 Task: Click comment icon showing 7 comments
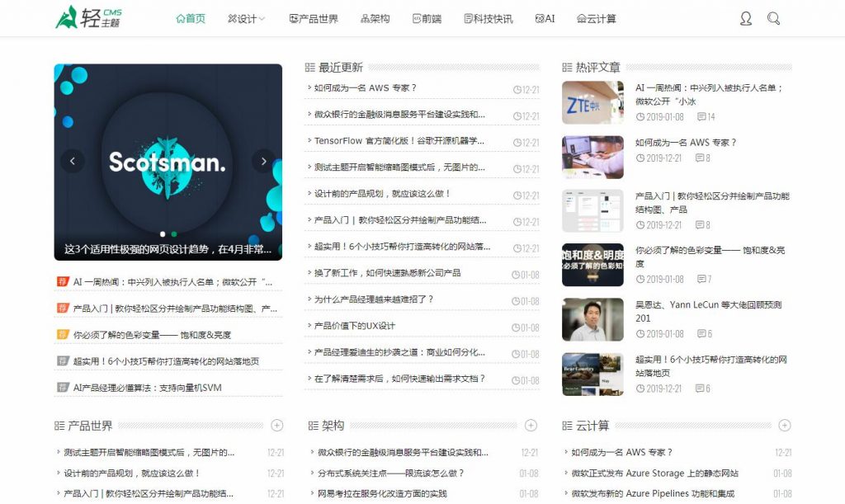click(x=701, y=279)
